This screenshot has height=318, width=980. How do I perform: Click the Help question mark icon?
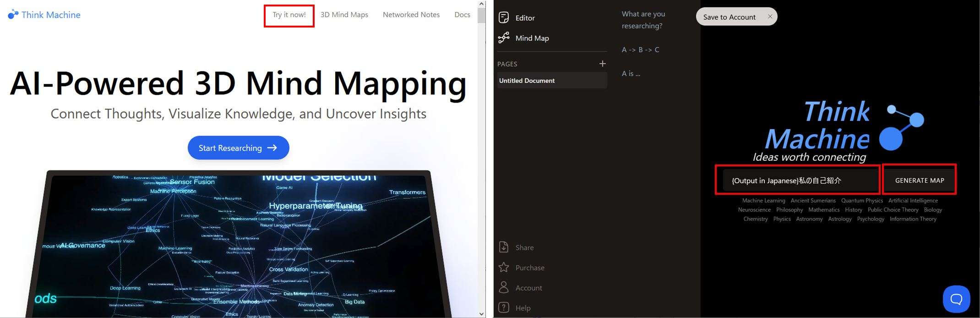click(504, 307)
